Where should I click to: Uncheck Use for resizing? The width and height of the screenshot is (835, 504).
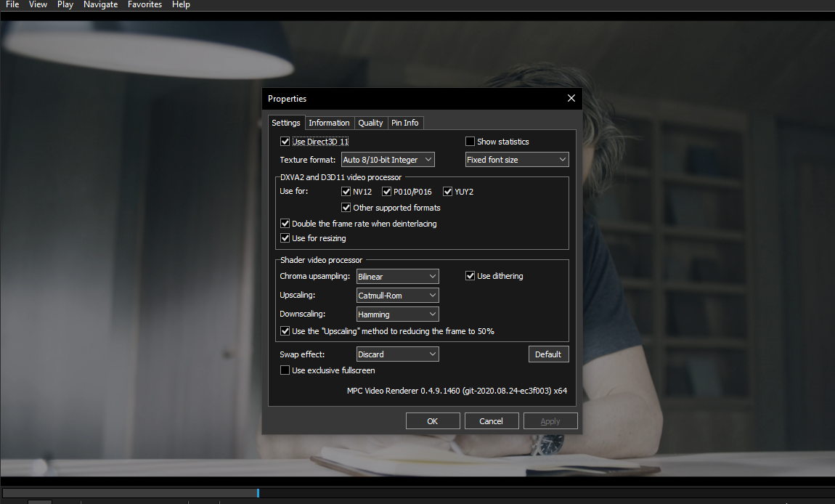285,238
